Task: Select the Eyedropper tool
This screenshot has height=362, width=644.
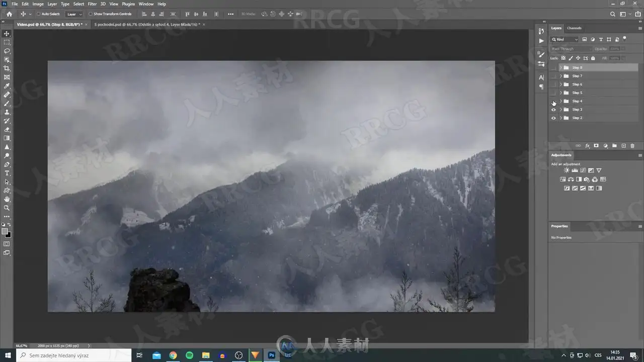Action: tap(7, 86)
